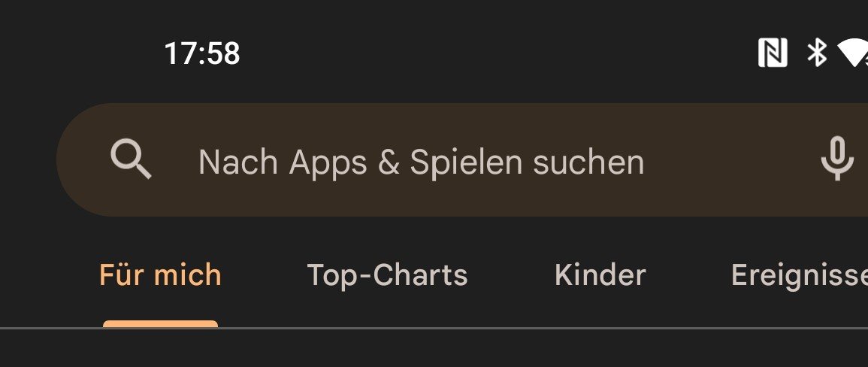Open the Top-Charts tab
868x367 pixels.
pos(388,275)
